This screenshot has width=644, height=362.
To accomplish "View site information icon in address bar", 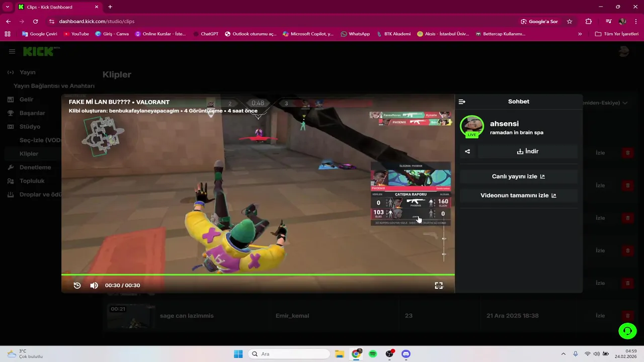I will (51, 22).
